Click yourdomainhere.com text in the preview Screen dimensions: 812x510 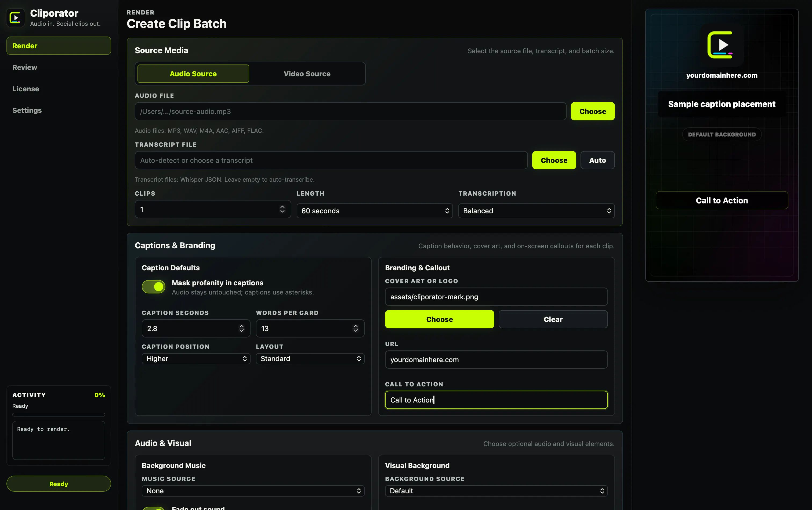pyautogui.click(x=722, y=75)
